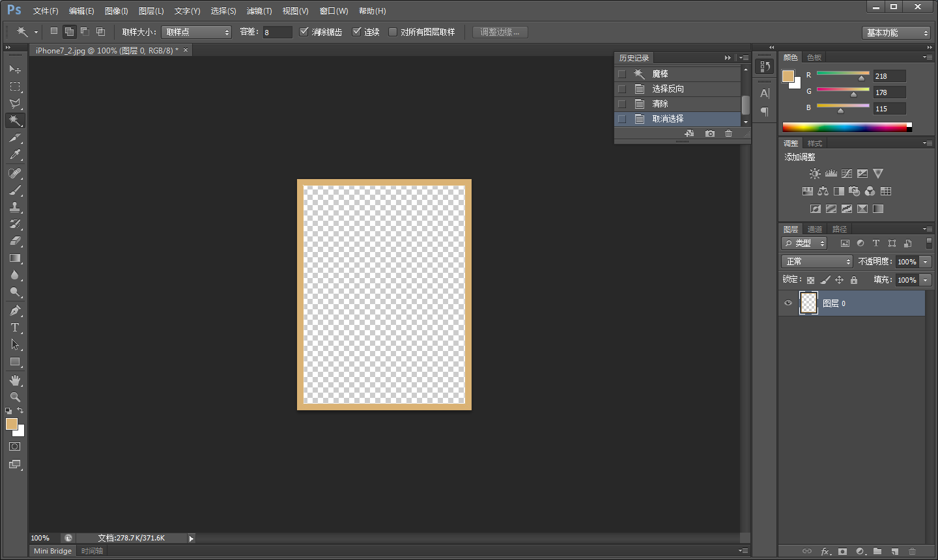The height and width of the screenshot is (560, 938).
Task: Uncheck the 连续 contiguous checkbox
Action: point(357,32)
